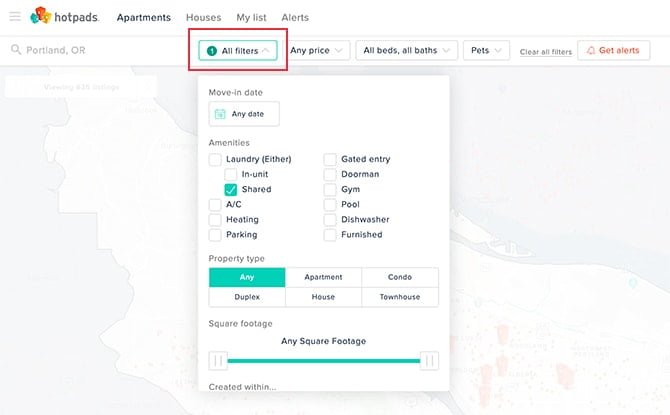Image resolution: width=670 pixels, height=415 pixels.
Task: Click the HotPads logo
Action: (x=66, y=17)
